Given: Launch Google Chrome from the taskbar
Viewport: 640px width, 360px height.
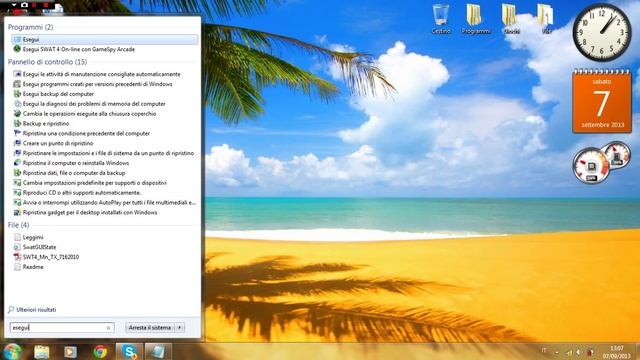Looking at the screenshot, I should point(100,352).
